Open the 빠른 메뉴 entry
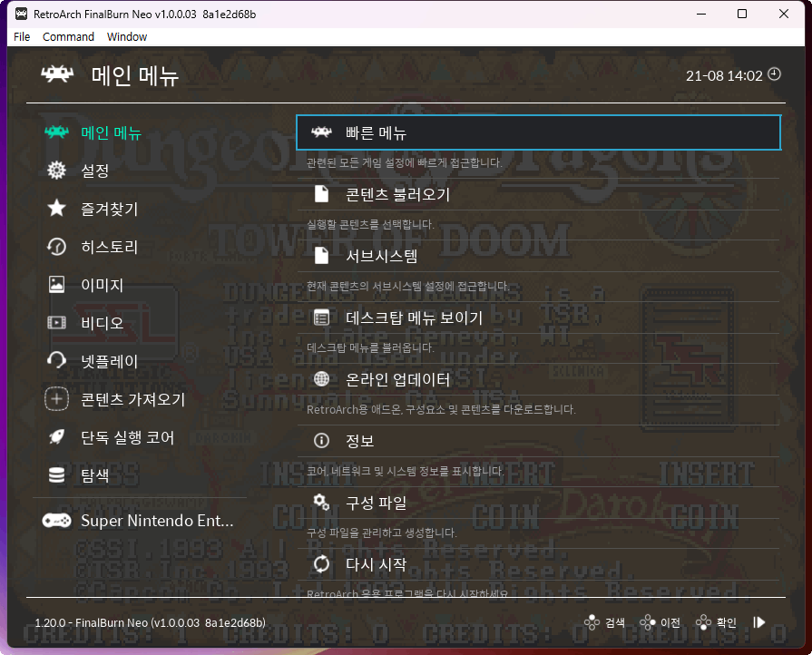The height and width of the screenshot is (655, 812). 539,132
